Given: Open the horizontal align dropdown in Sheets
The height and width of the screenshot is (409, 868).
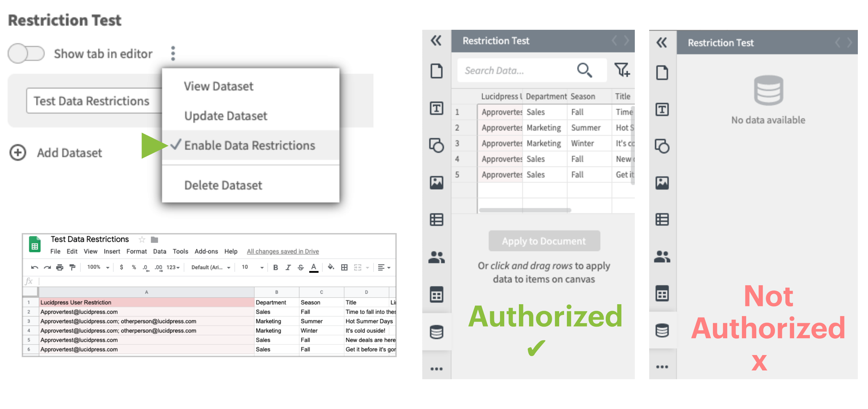Looking at the screenshot, I should tap(384, 267).
